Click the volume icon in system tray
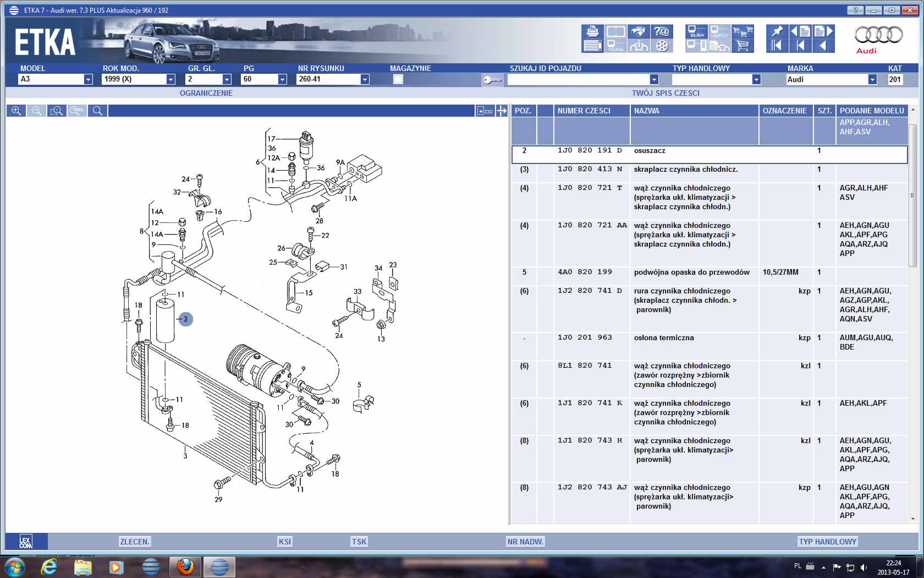The width and height of the screenshot is (924, 578). pyautogui.click(x=864, y=567)
